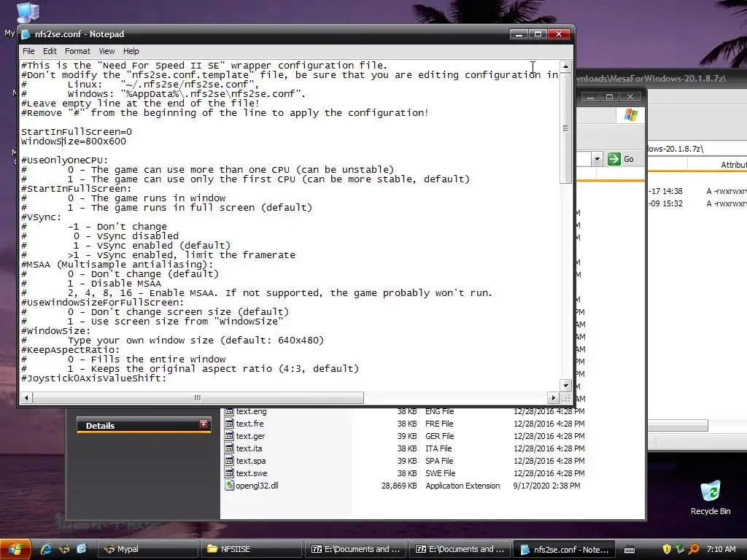Click the 7-Zip address path ending in 20.1.8.7z\
Image resolution: width=747 pixels, height=560 pixels.
pyautogui.click(x=675, y=149)
